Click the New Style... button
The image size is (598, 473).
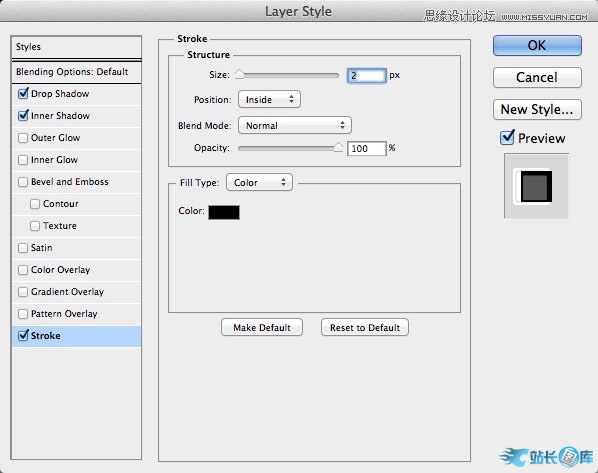coord(537,110)
